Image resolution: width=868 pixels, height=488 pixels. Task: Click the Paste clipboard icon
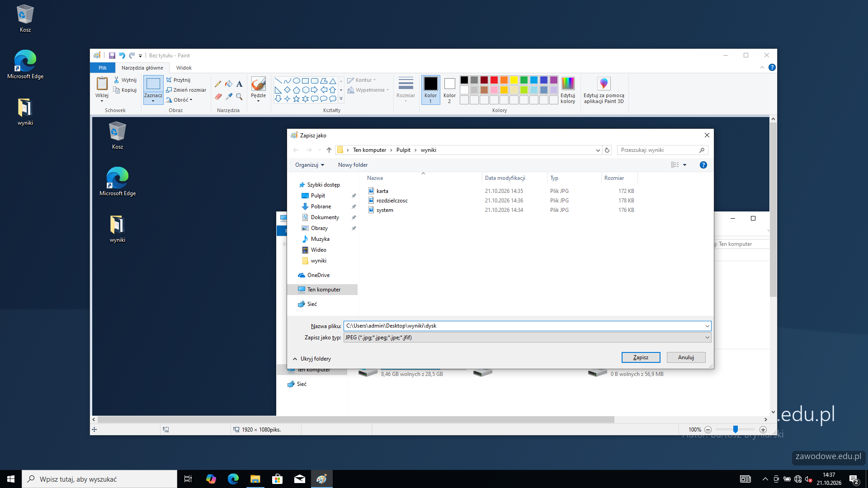[x=102, y=84]
